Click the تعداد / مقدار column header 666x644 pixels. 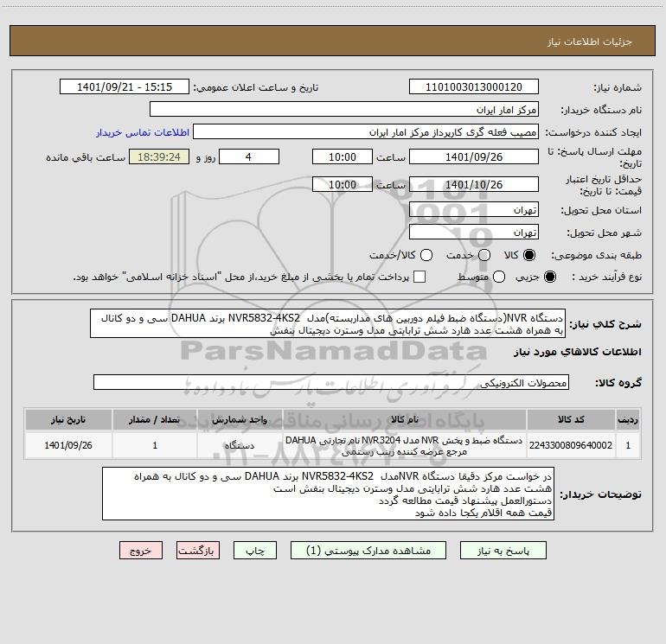pyautogui.click(x=155, y=419)
